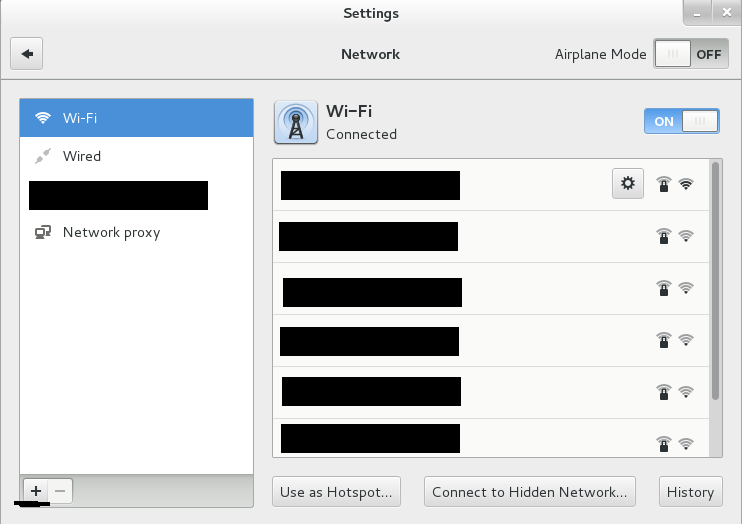Click Connect to Hidden Network button

point(529,491)
